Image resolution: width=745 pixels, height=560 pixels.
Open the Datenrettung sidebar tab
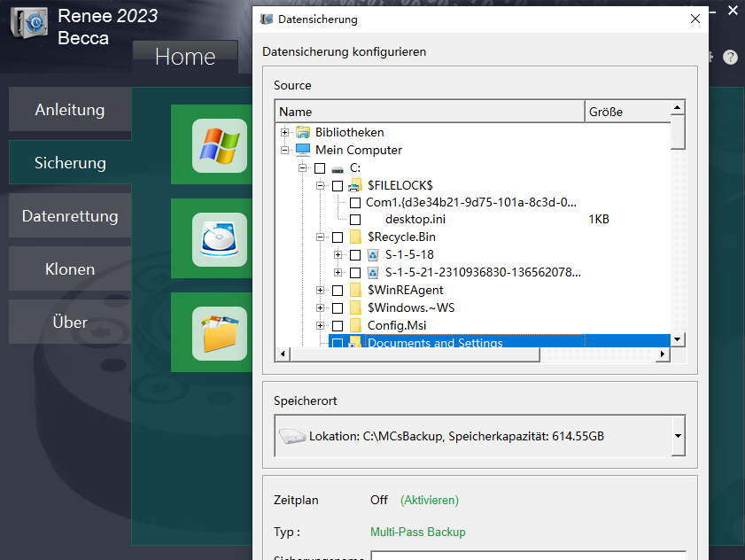coord(70,216)
